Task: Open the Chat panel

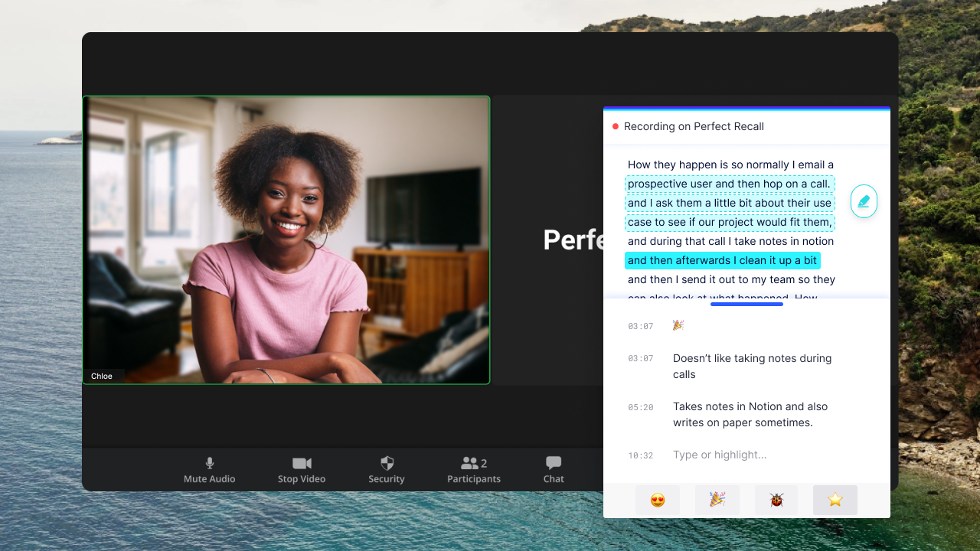Action: 554,470
